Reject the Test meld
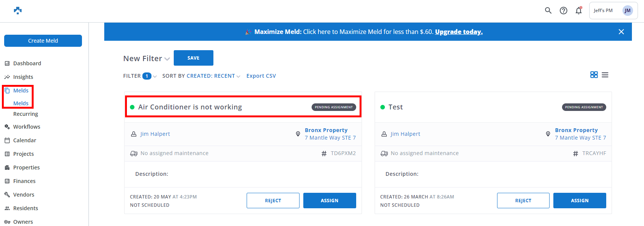 click(x=523, y=200)
